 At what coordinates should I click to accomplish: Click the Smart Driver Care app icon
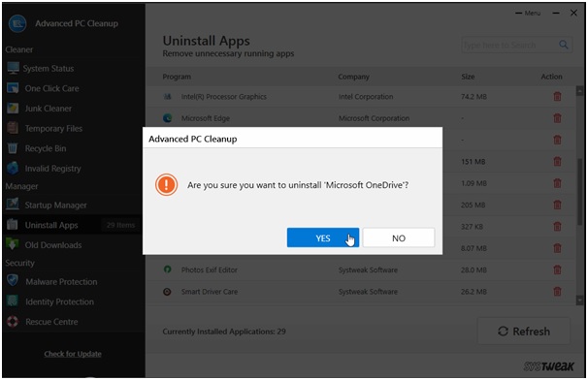167,292
